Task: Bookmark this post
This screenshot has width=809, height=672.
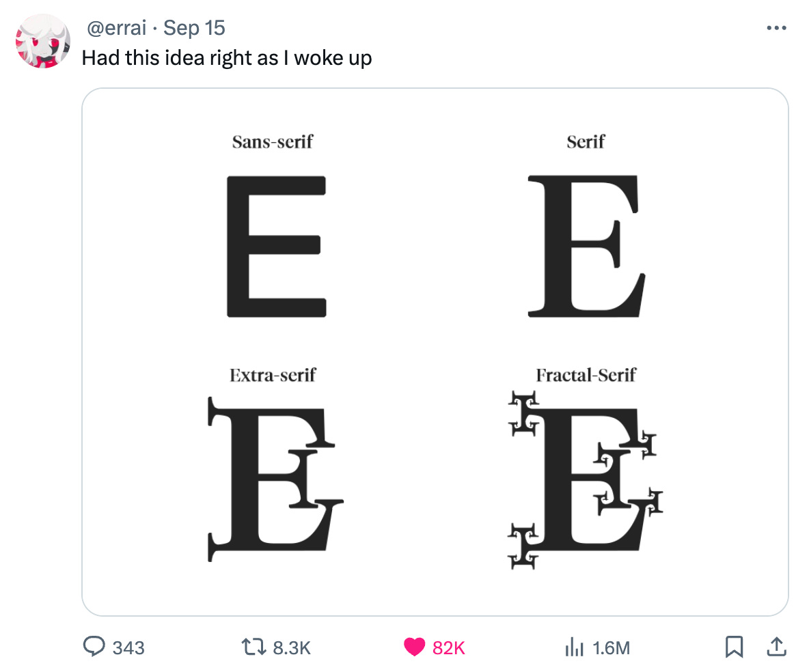Action: (734, 647)
